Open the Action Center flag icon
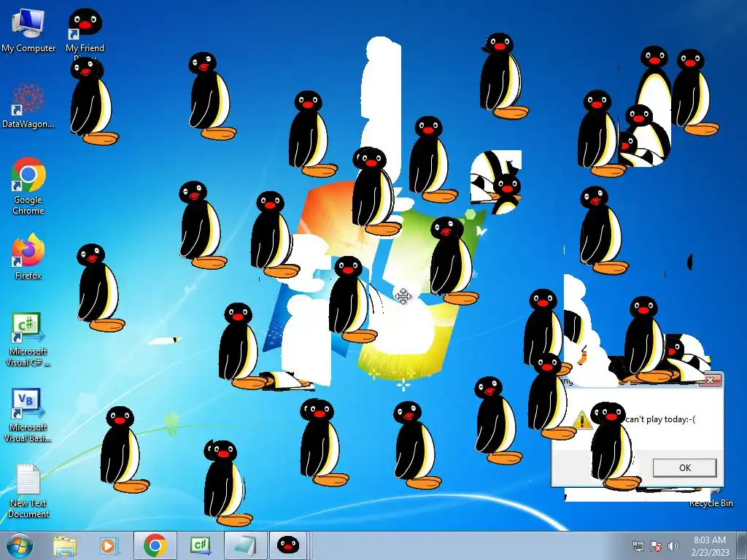Screen dimensions: 747x560 click(x=656, y=546)
